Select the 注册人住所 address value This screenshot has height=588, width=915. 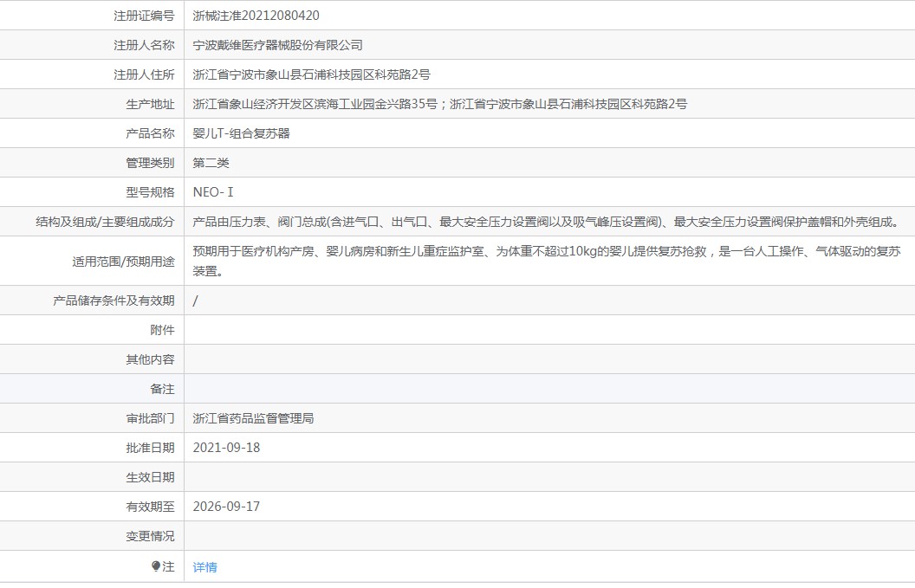point(312,74)
